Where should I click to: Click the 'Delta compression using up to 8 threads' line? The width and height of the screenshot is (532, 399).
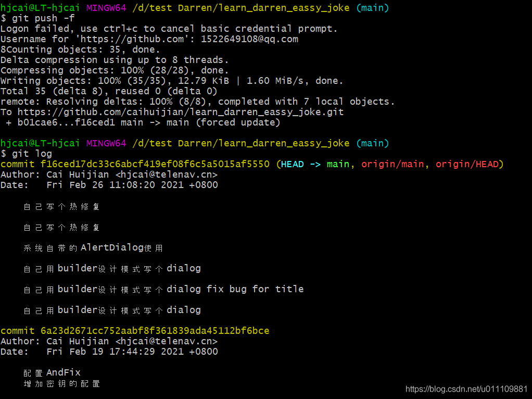click(115, 60)
